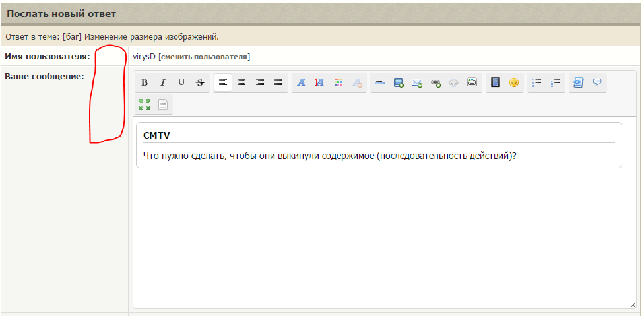
Task: Click the 'Имя пользователя:' label
Action: pos(48,57)
